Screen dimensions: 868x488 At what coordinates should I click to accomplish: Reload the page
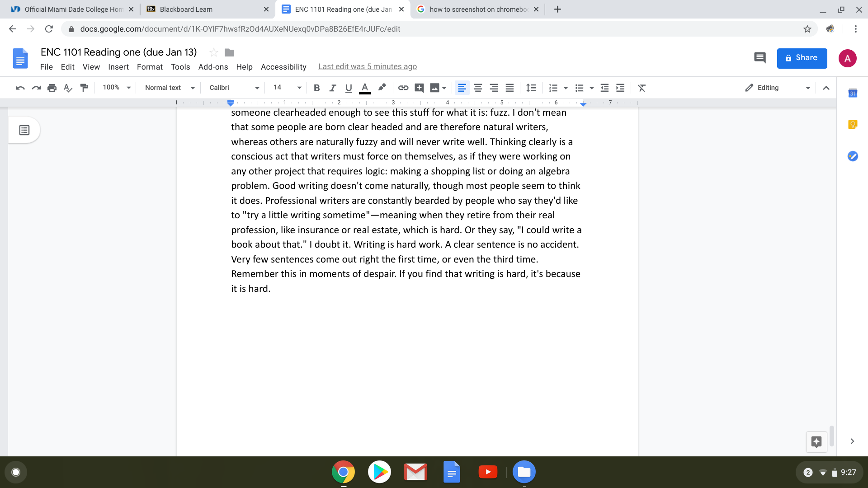[x=49, y=29]
